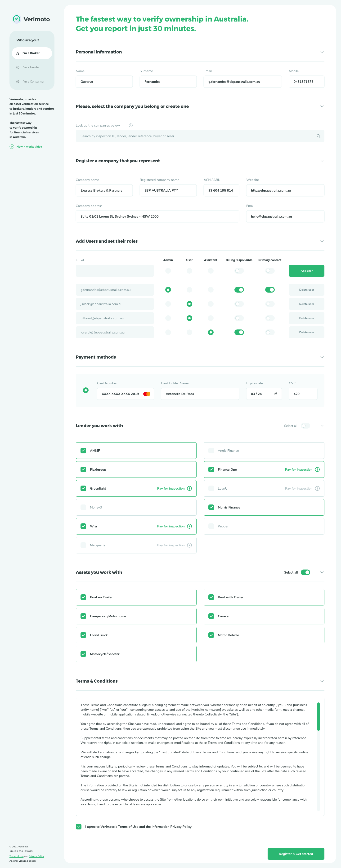341x868 pixels.
Task: Click LoanU pay info icon
Action: (317, 488)
